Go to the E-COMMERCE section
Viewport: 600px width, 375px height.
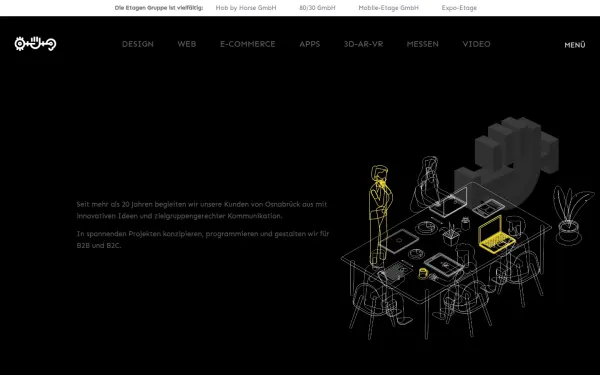(248, 44)
